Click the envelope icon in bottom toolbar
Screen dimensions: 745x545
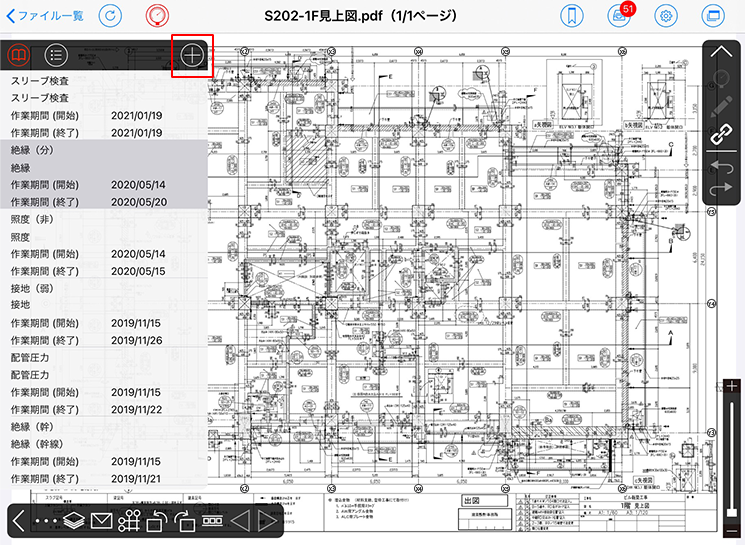[101, 520]
